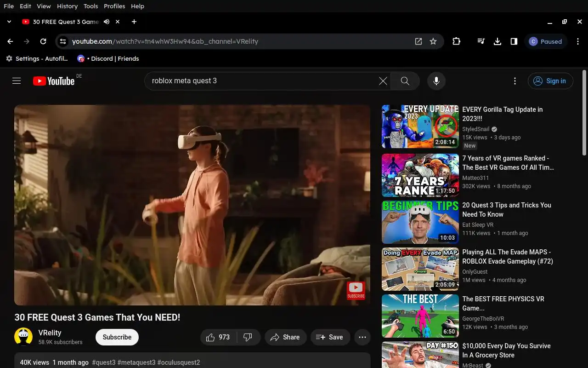Screen dimensions: 588x368
Task: Open the Profiles menu
Action: point(114,6)
